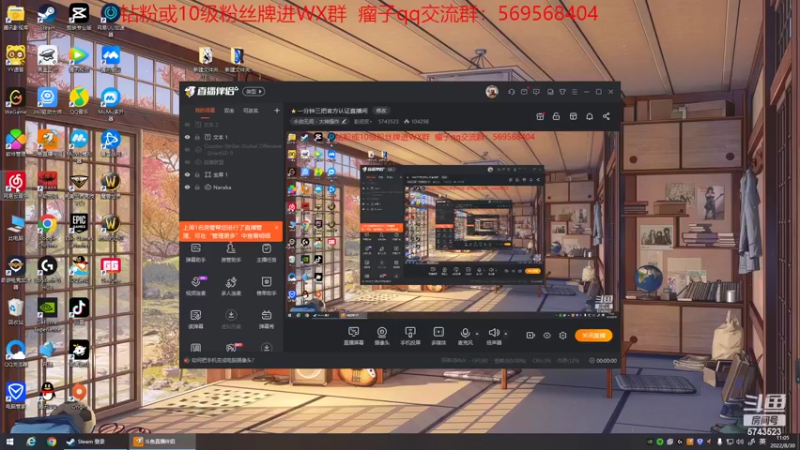Click the gift box icon in stream header
Image resolution: width=800 pixels, height=450 pixels.
540,116
